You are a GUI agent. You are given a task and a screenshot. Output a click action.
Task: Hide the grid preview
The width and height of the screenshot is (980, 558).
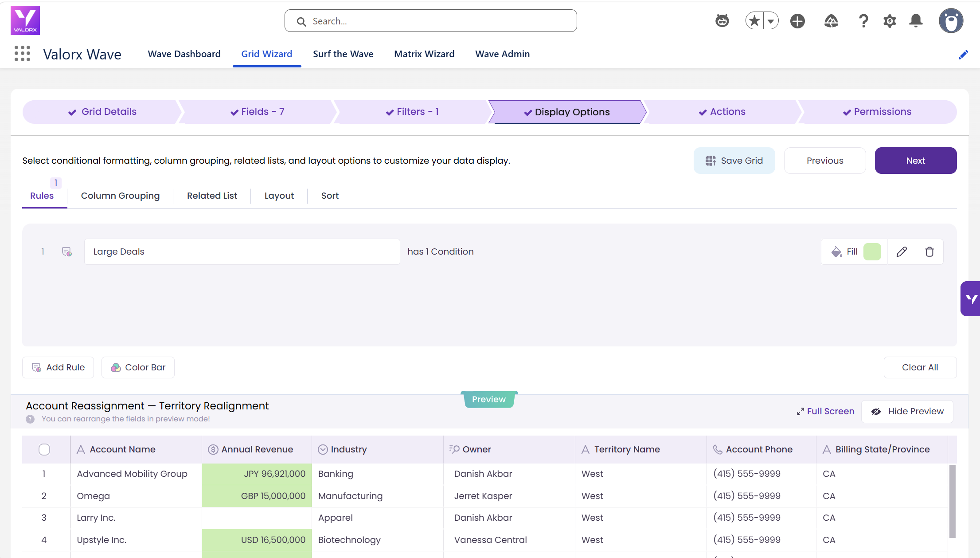click(x=907, y=411)
